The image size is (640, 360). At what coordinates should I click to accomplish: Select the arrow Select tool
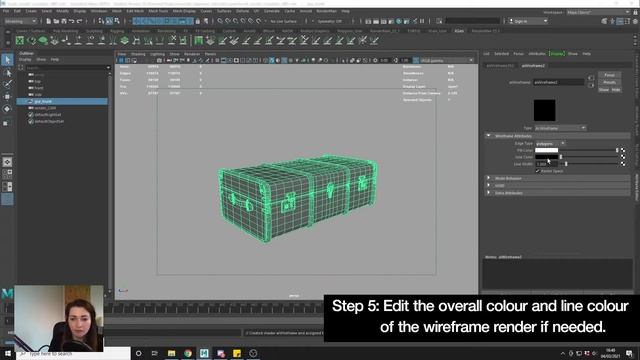7,60
